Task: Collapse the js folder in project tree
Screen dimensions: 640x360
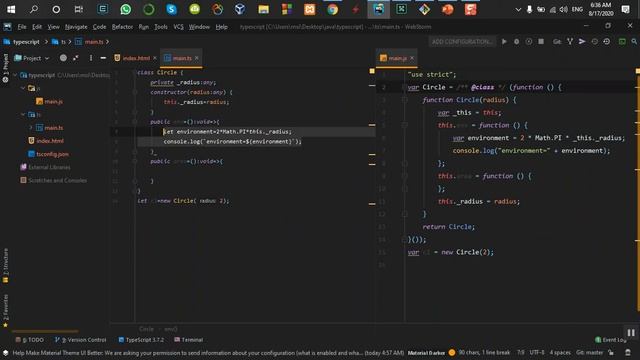Action: click(23, 88)
